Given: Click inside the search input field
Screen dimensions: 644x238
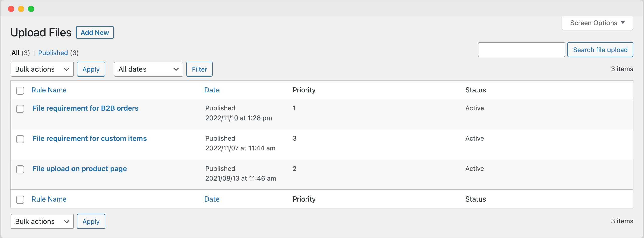Looking at the screenshot, I should click(521, 50).
